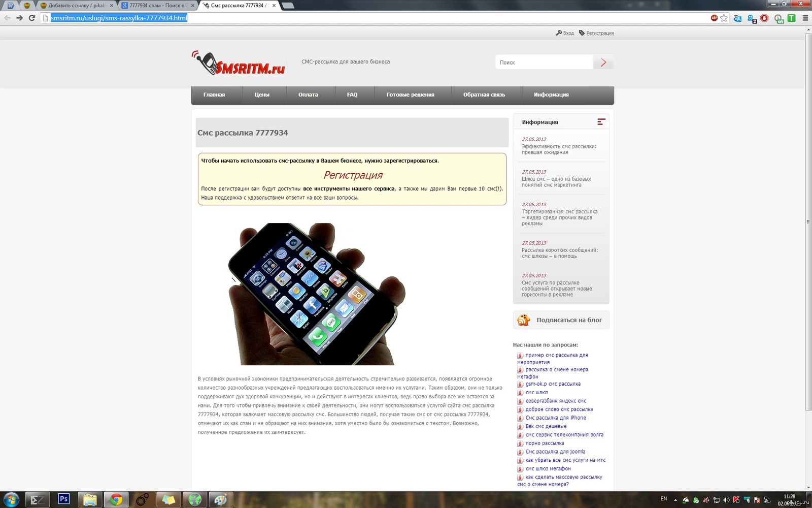This screenshot has height=508, width=812.
Task: Open the 'Информация' nav menu item
Action: click(551, 95)
